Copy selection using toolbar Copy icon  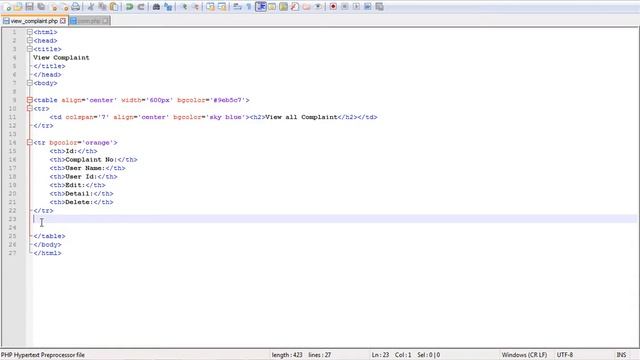[x=102, y=7]
